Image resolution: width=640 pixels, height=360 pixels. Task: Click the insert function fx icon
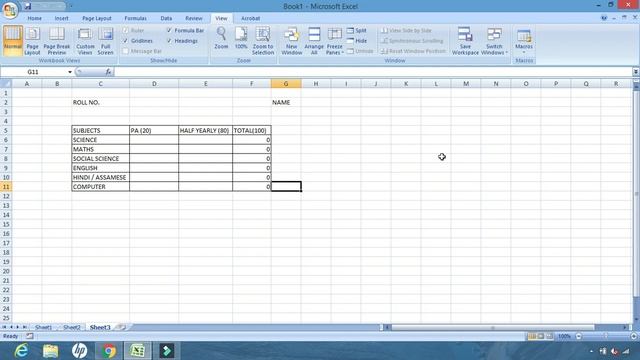point(108,72)
